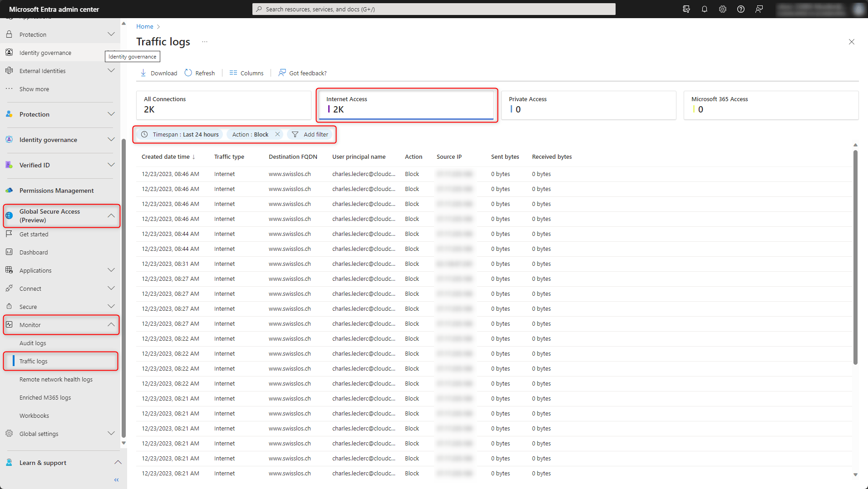Click the Got feedback smiley icon
The height and width of the screenshot is (489, 868).
pyautogui.click(x=282, y=73)
